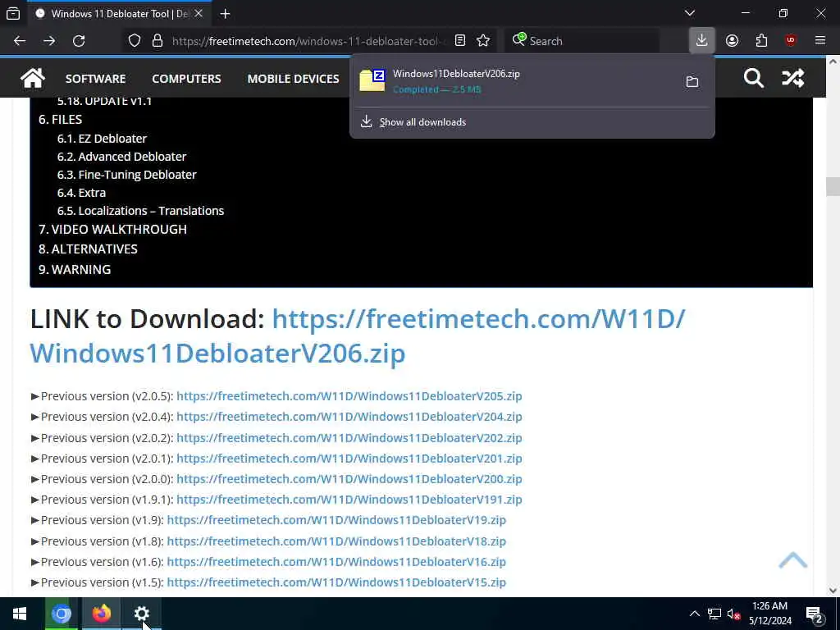Open MOBILE DEVICES menu

point(293,79)
